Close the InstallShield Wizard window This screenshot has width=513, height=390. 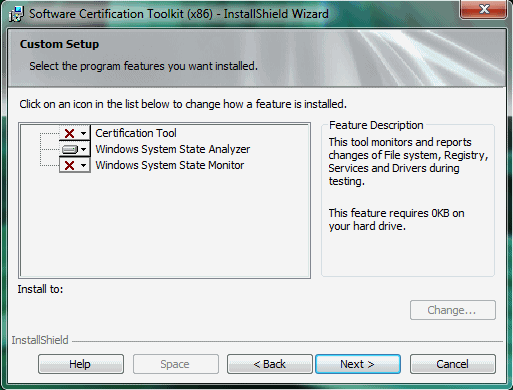pyautogui.click(x=484, y=9)
